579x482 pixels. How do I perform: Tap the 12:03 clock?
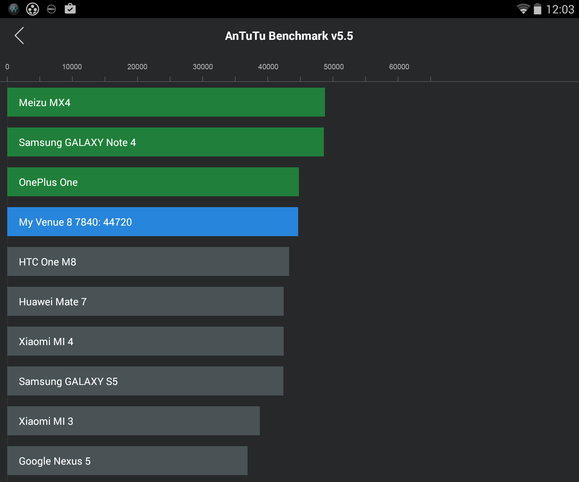[x=560, y=9]
